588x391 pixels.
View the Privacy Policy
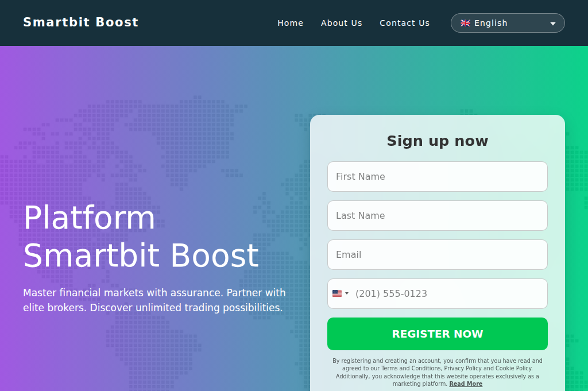pyautogui.click(x=462, y=368)
